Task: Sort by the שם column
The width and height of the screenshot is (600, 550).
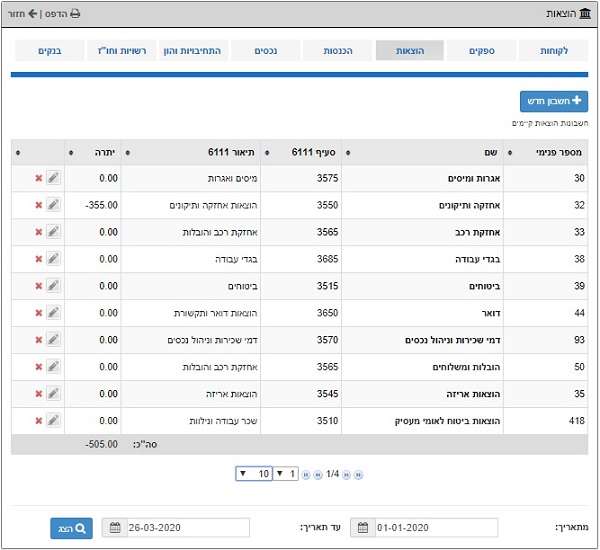Action: (423, 152)
